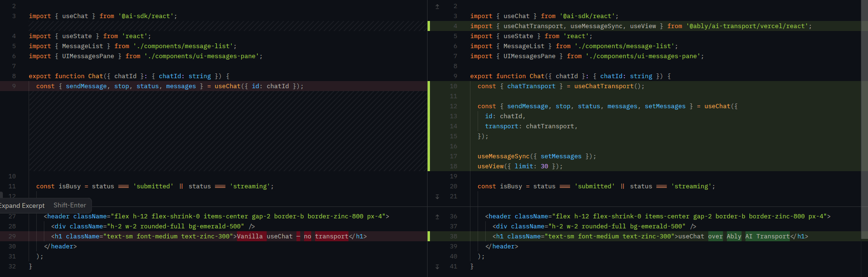This screenshot has width=868, height=277.
Task: Click the green hunk bar beside line 14
Action: (429, 126)
